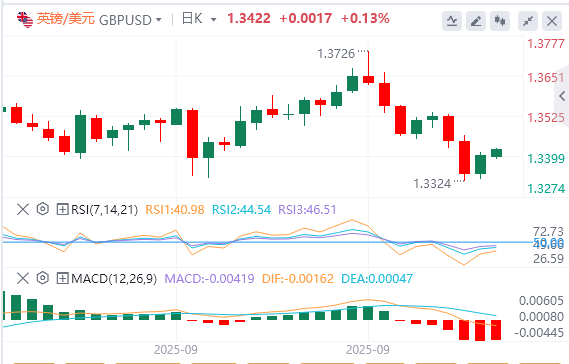Click the percent change +0.13%
The width and height of the screenshot is (569, 364).
click(x=365, y=19)
